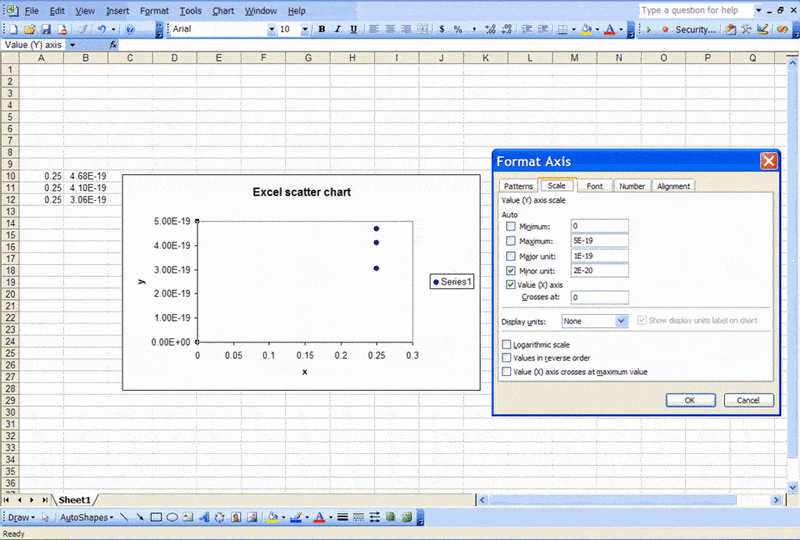800x540 pixels.
Task: Open the AutoShapes dropdown menu
Action: point(84,518)
